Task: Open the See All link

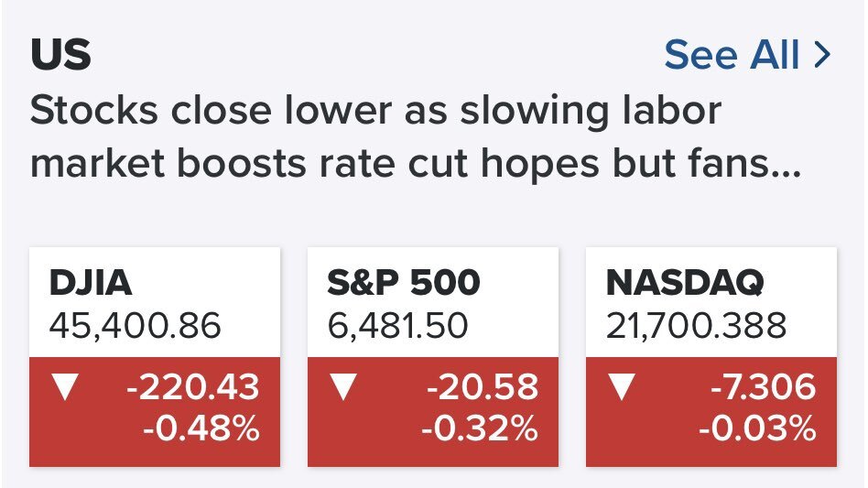Action: (734, 56)
